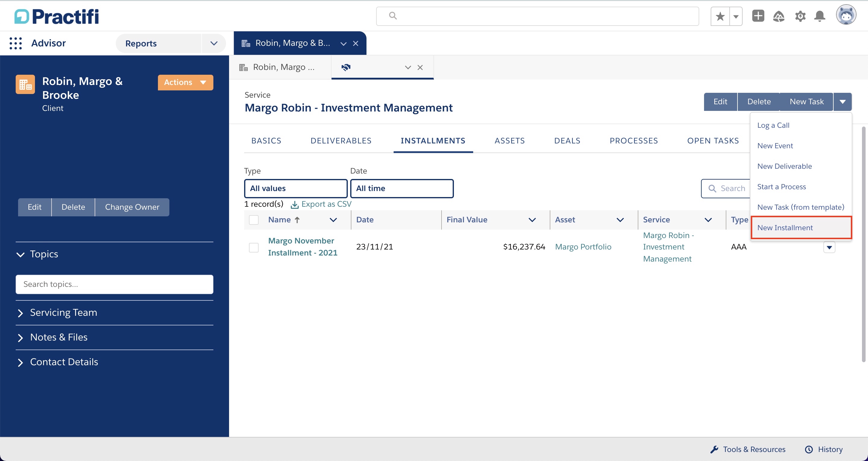Open the Reports navigation dropdown chevron

pyautogui.click(x=214, y=43)
